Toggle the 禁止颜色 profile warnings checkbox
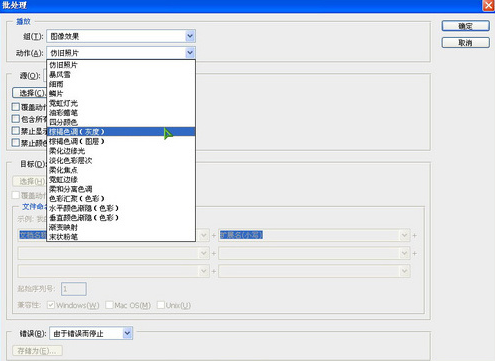The width and height of the screenshot is (495, 361). (16, 143)
